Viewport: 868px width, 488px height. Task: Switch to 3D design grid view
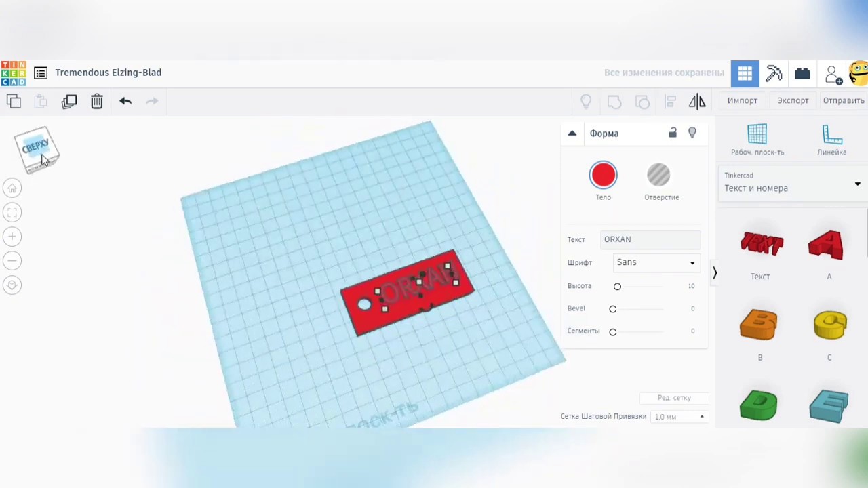pyautogui.click(x=745, y=73)
